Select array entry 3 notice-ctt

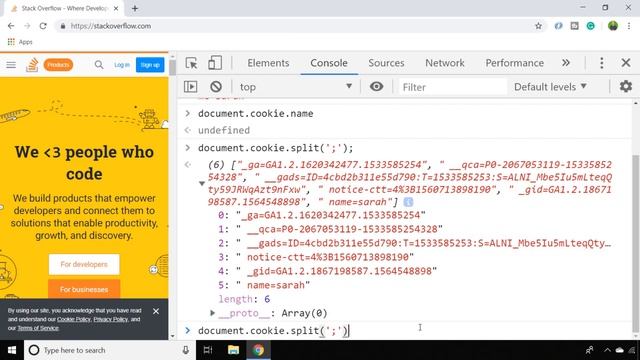316,257
